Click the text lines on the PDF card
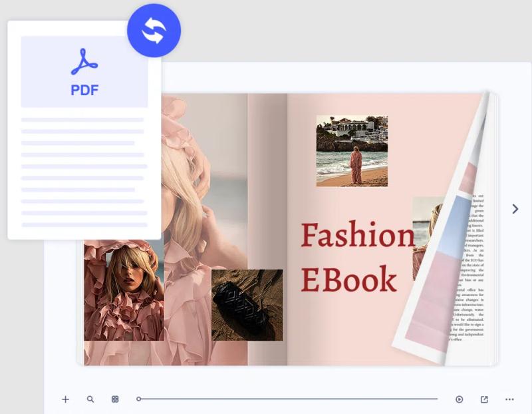This screenshot has width=532, height=414. click(x=84, y=172)
